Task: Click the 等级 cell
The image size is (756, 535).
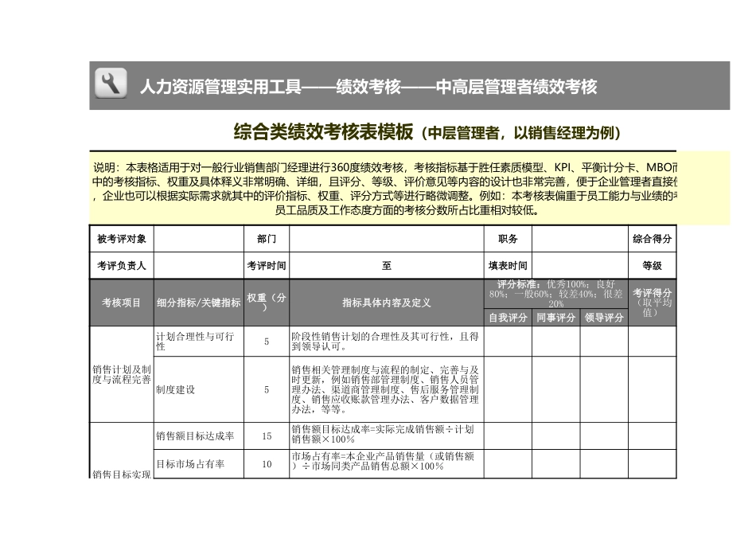Action: (x=653, y=265)
